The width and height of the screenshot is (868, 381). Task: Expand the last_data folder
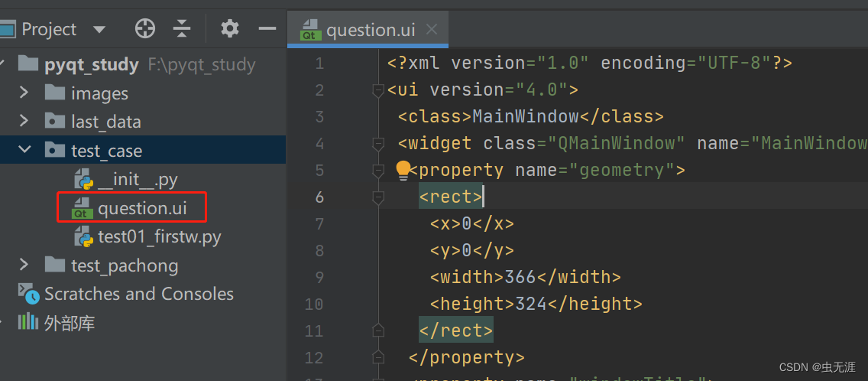pos(23,120)
